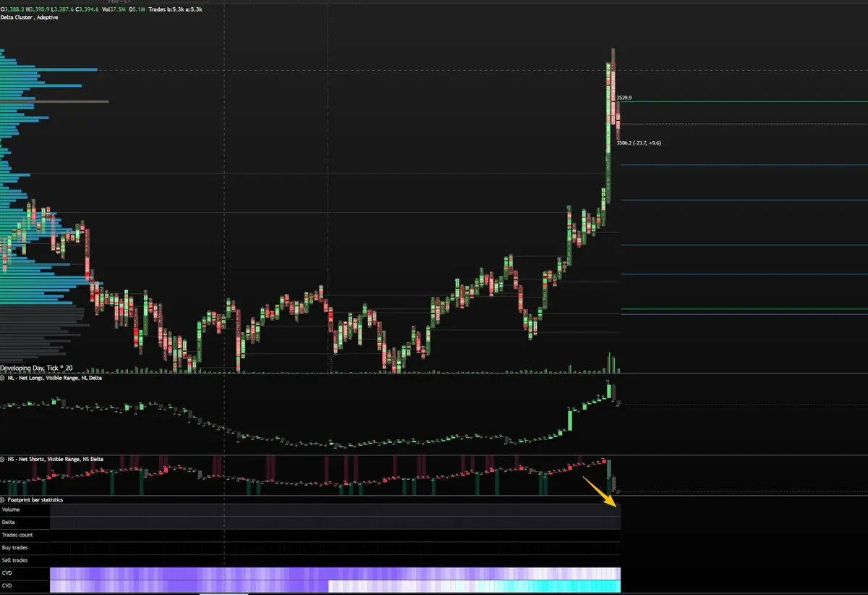
Task: Click the Vol 37.5M readout
Action: tap(114, 9)
